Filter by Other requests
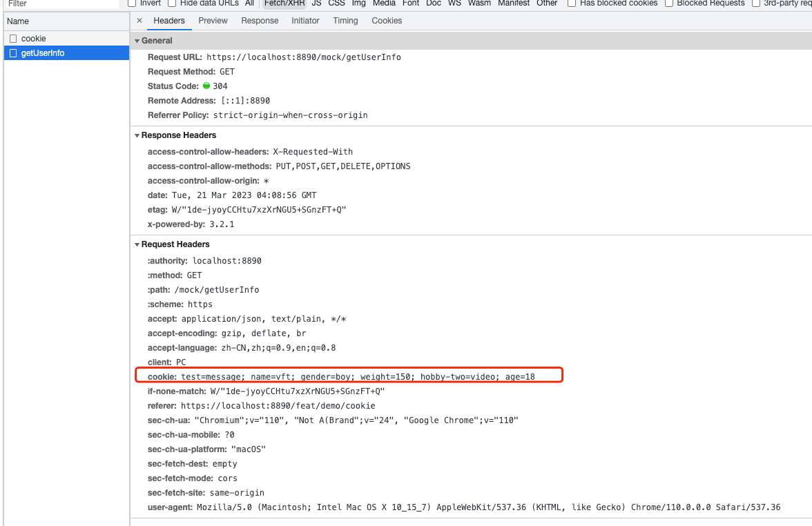812x526 pixels. pos(547,3)
